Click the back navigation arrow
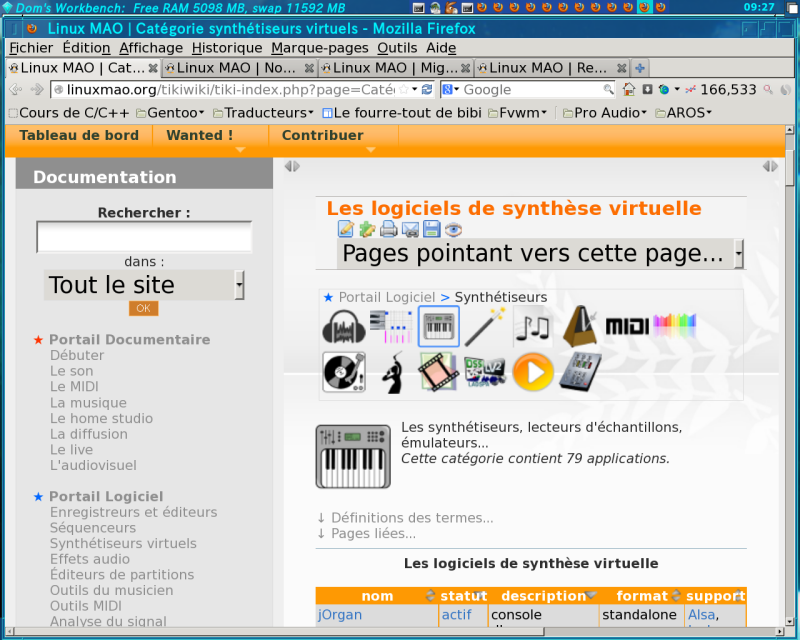 (15, 90)
